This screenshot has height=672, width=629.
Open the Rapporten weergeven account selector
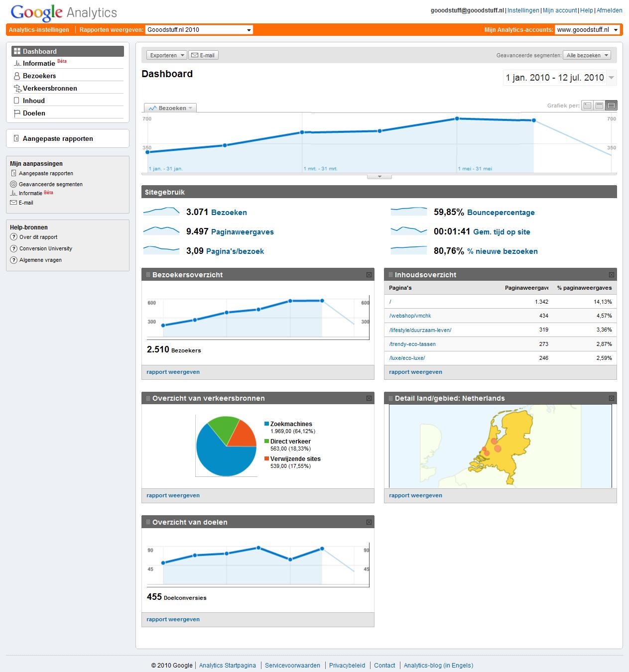coord(199,29)
